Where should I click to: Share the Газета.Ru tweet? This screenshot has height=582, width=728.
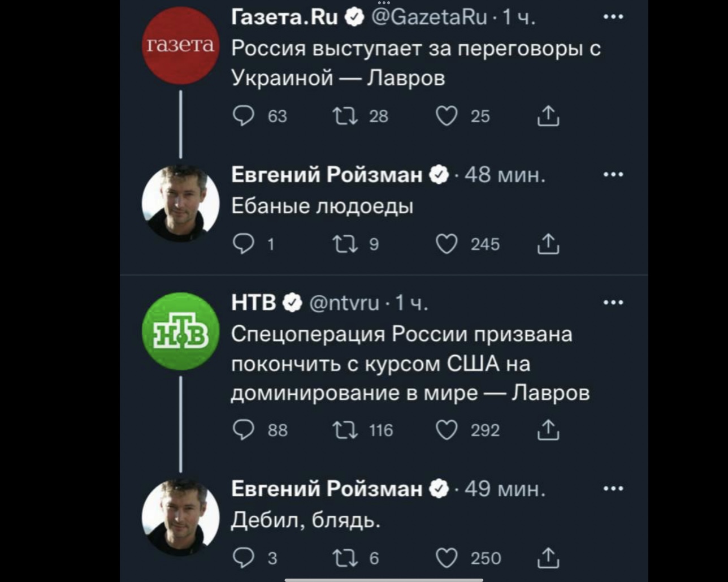548,116
